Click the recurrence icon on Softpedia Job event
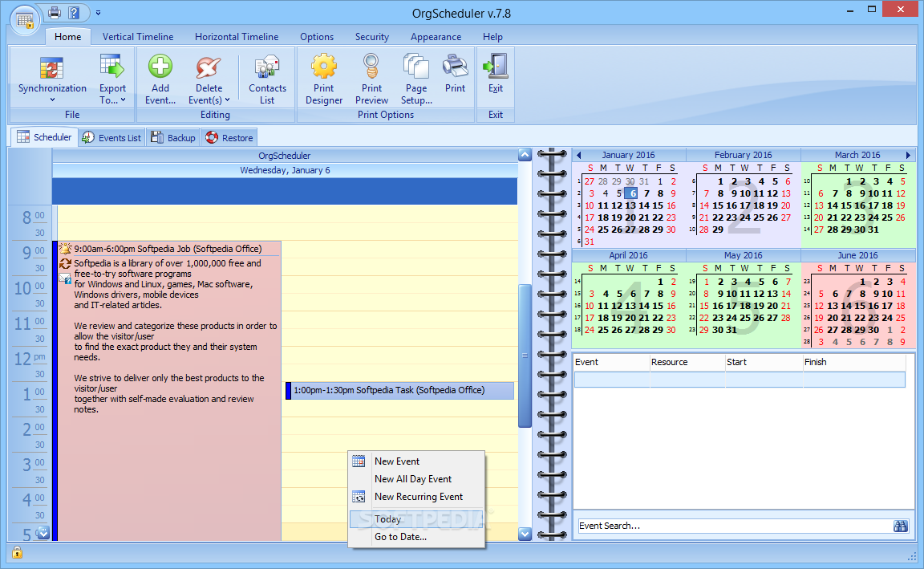Image resolution: width=924 pixels, height=569 pixels. [x=65, y=263]
